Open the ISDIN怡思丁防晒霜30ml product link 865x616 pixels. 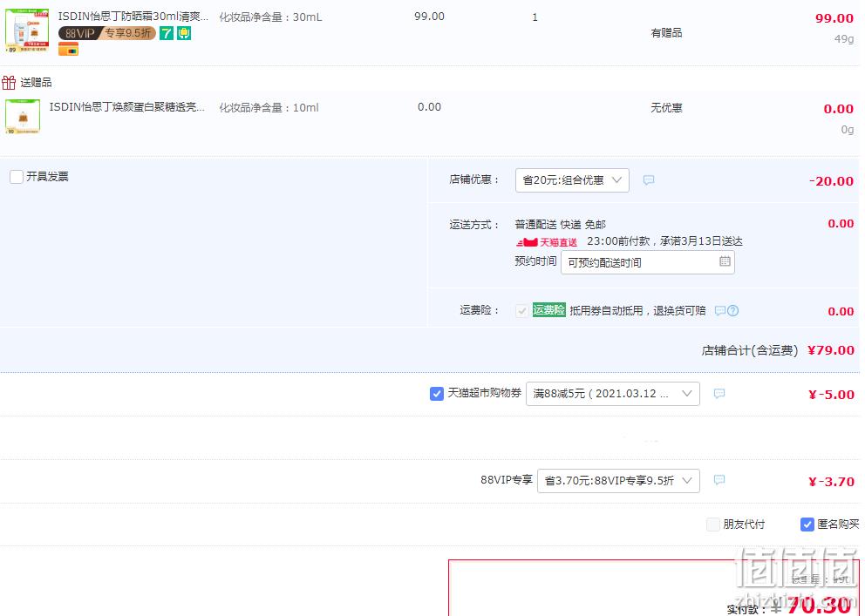133,17
